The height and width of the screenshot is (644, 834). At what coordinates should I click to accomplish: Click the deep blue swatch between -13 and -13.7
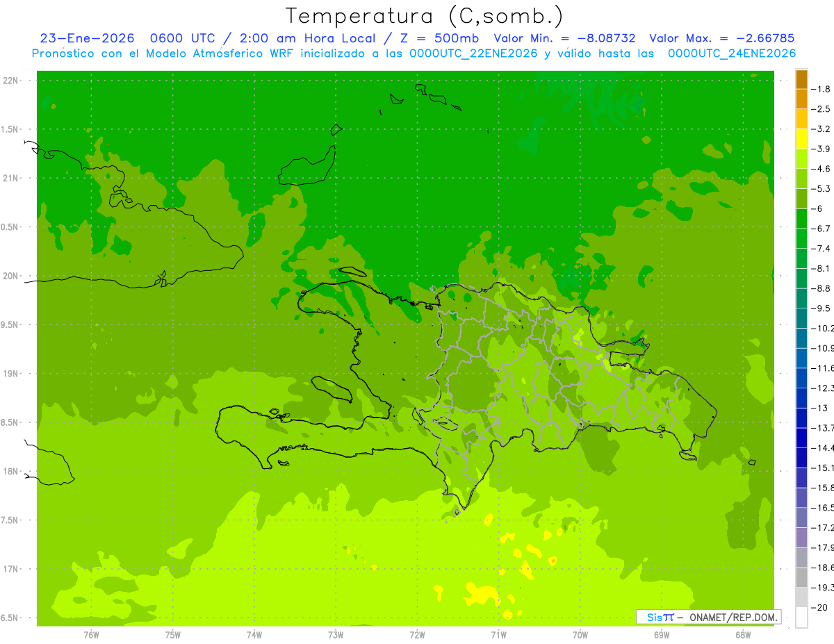[x=801, y=418]
